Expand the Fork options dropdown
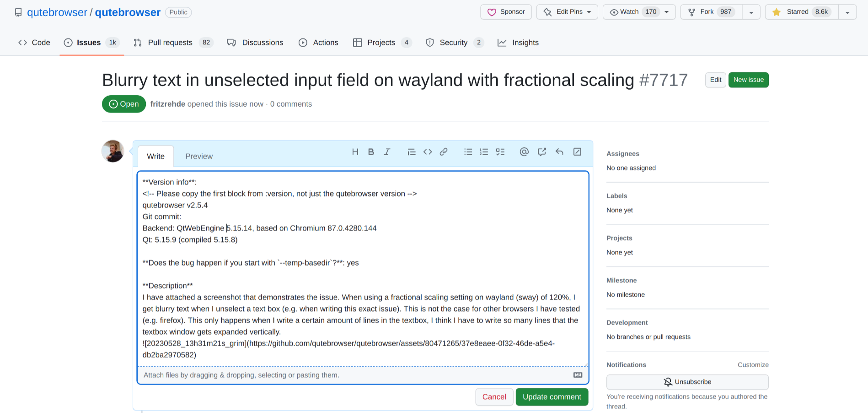Viewport: 868px width, 413px height. coord(751,11)
